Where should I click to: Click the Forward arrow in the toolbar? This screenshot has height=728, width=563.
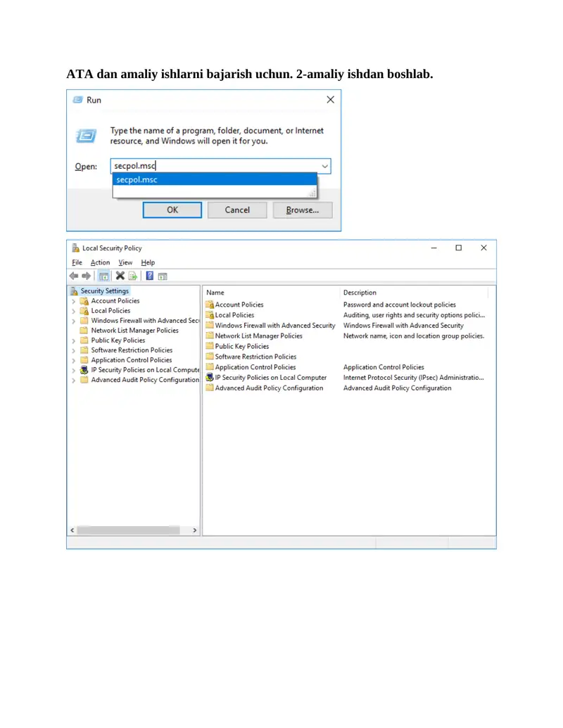86,276
